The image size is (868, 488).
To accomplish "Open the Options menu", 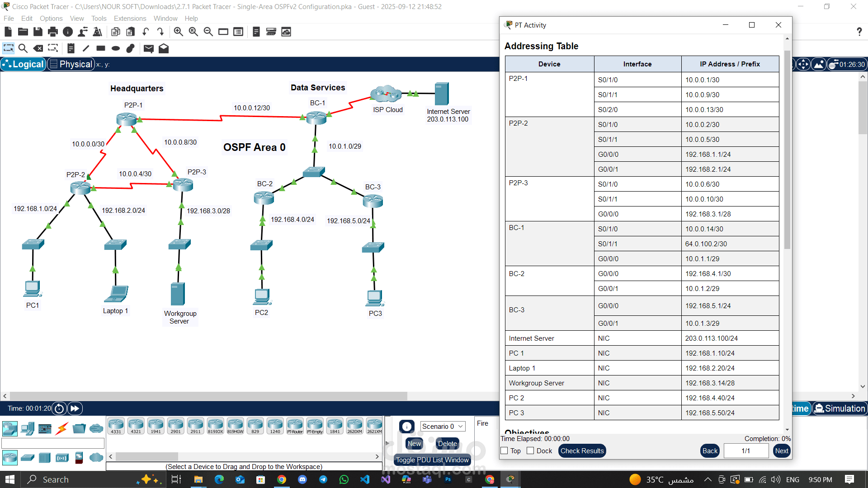I will coord(51,19).
